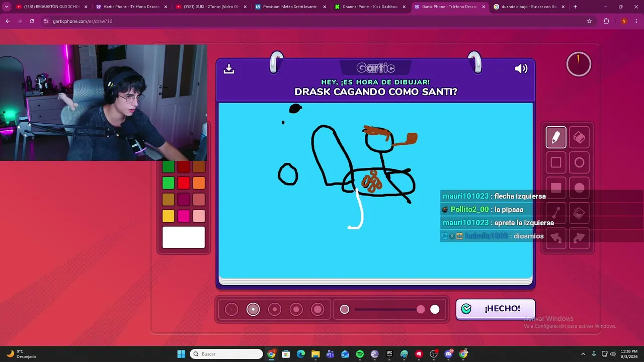Close the duende dibujo search tab
The width and height of the screenshot is (644, 362).
pyautogui.click(x=563, y=7)
